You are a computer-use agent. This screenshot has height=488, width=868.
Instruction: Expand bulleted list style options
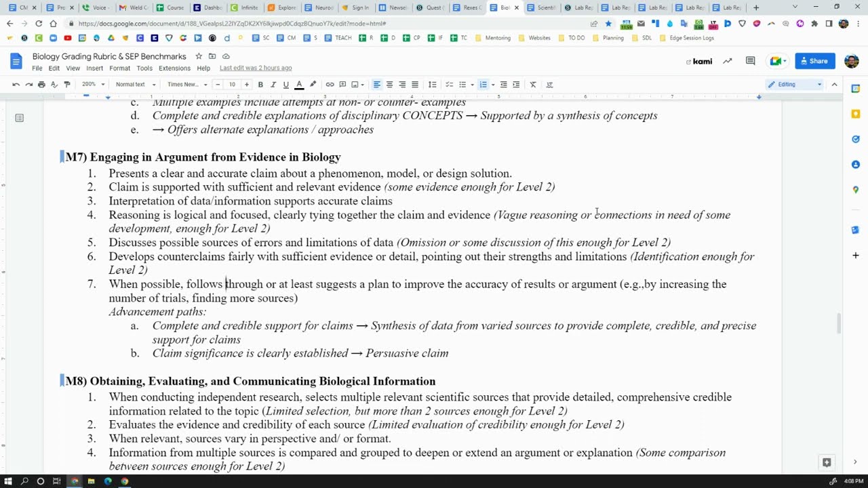(x=472, y=85)
